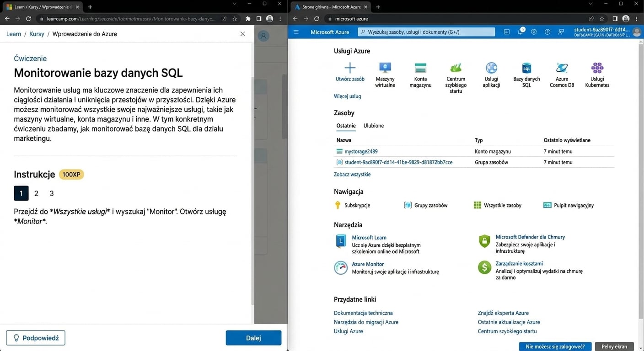Click the Nie możesz się zalogować? button
This screenshot has width=644, height=351.
[555, 346]
